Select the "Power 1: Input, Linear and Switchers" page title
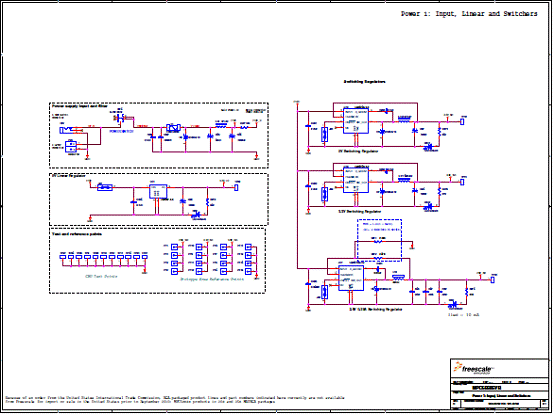 pyautogui.click(x=469, y=14)
